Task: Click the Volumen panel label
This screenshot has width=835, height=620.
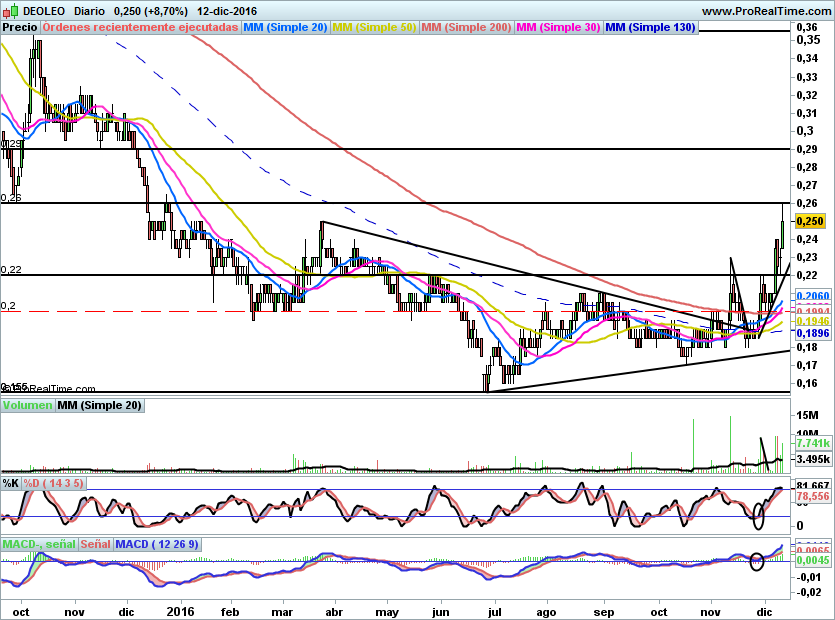Action: point(28,405)
